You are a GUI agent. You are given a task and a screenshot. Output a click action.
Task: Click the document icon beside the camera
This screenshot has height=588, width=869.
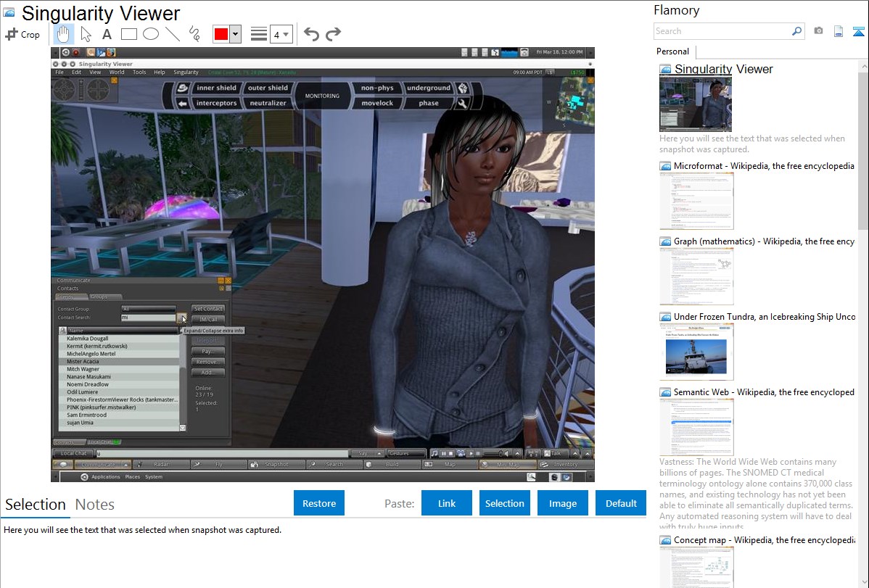(839, 31)
